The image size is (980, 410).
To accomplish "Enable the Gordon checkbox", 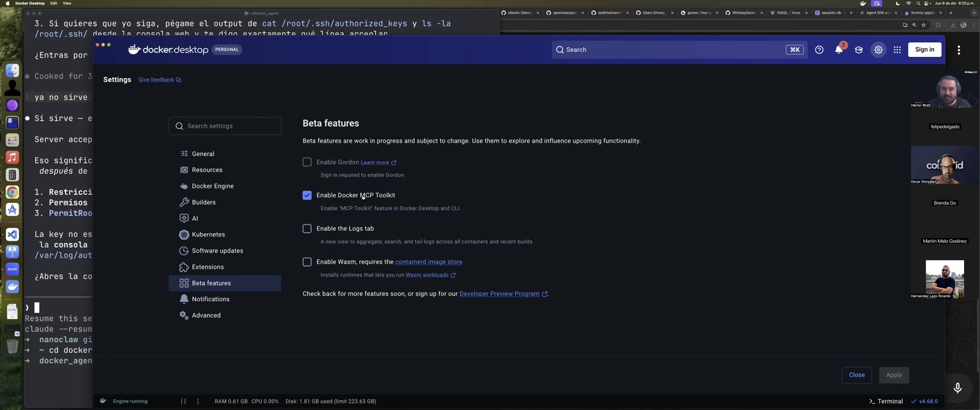I will click(307, 162).
